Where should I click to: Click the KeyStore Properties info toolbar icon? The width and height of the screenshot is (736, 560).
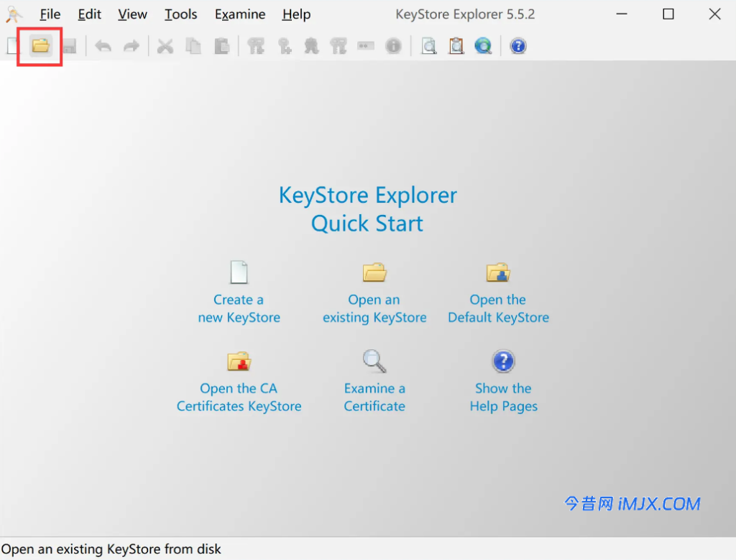click(393, 46)
